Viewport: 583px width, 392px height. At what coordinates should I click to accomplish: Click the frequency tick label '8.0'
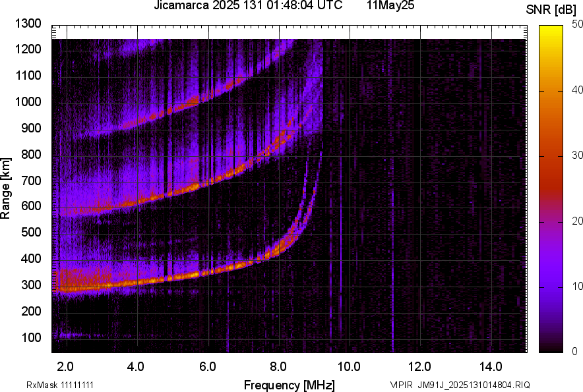pos(278,367)
